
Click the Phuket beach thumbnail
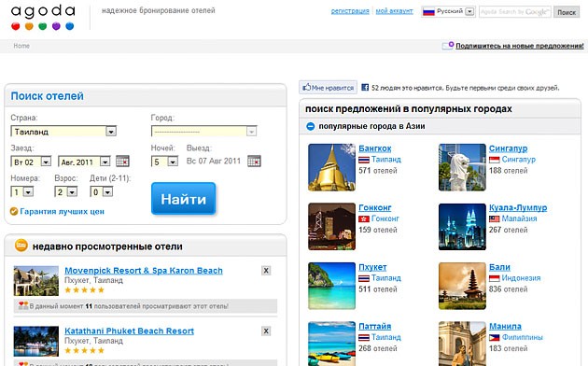331,286
